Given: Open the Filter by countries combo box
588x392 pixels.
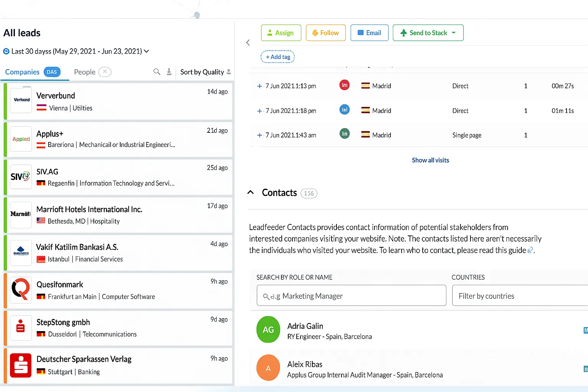Looking at the screenshot, I should pyautogui.click(x=519, y=296).
